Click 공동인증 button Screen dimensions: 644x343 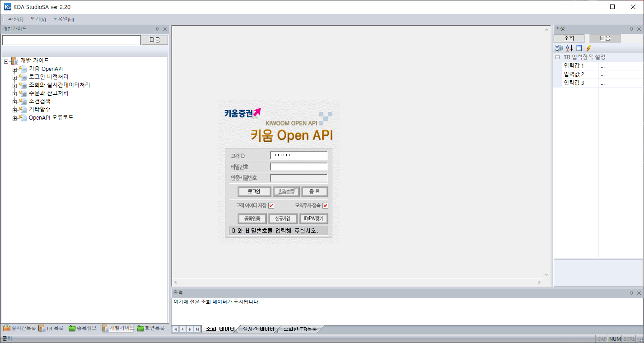point(252,219)
